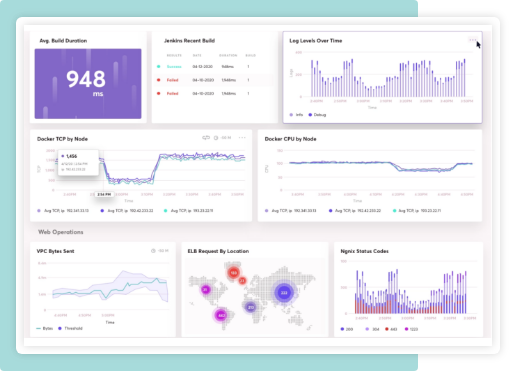Toggle the 200 status code legend item
The width and height of the screenshot is (512, 371).
click(347, 329)
